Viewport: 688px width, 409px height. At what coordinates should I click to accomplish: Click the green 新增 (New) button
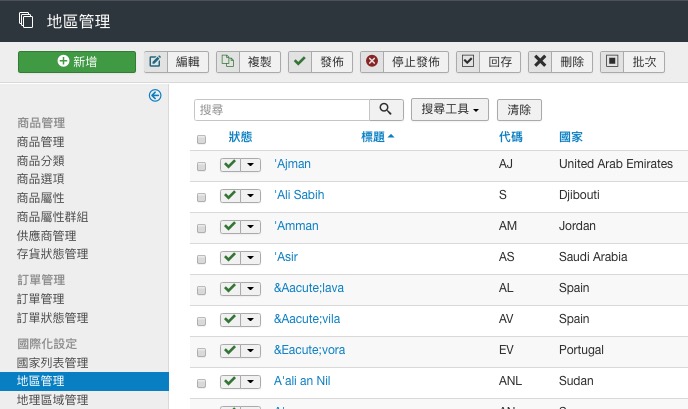pyautogui.click(x=77, y=62)
